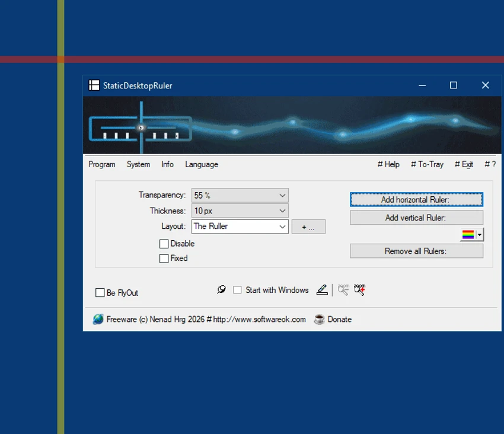504x434 pixels.
Task: Click the zoom out magnifier icon
Action: 343,290
